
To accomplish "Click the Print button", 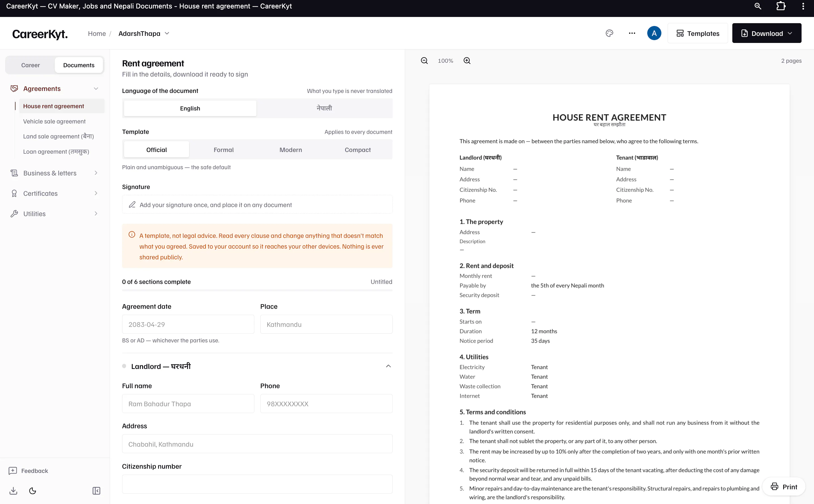I will [784, 487].
